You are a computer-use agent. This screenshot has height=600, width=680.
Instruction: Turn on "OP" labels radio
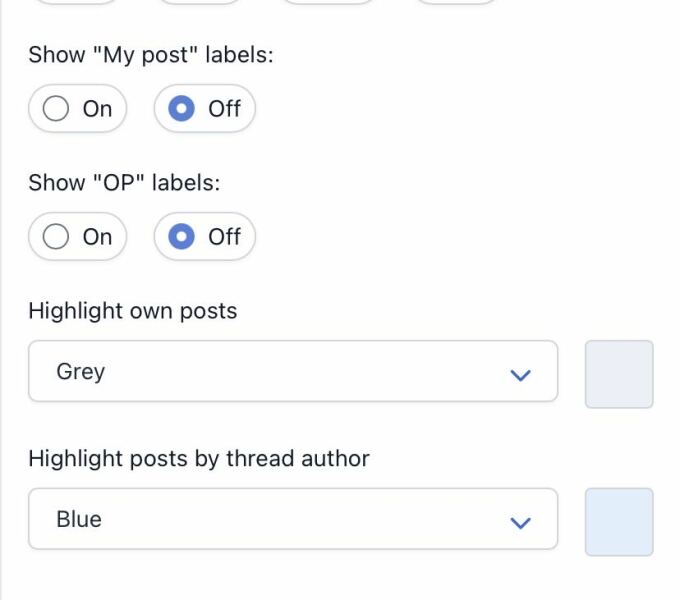(57, 237)
